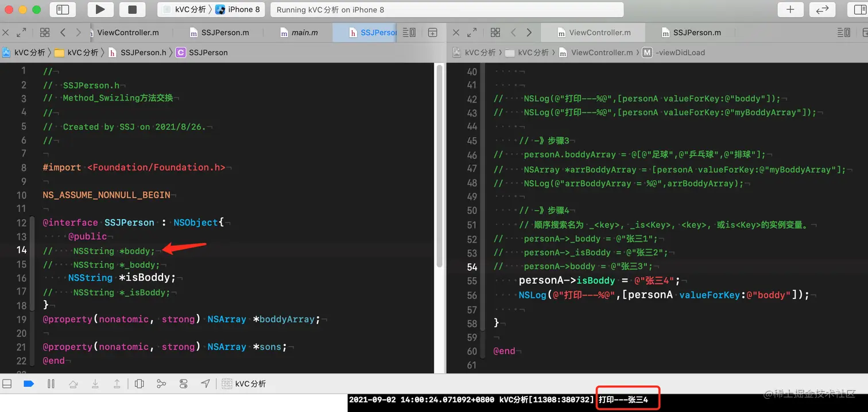Viewport: 868px width, 412px height.
Task: Hide the debug area
Action: tap(7, 384)
